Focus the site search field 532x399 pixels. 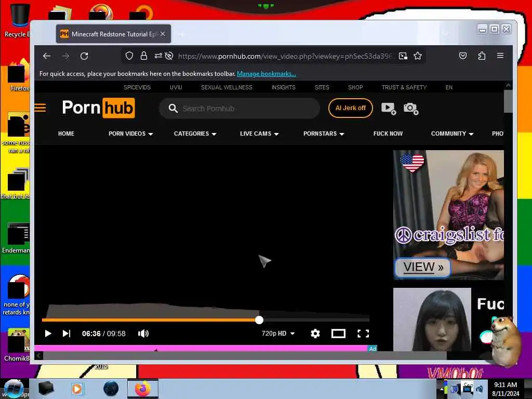pos(239,109)
